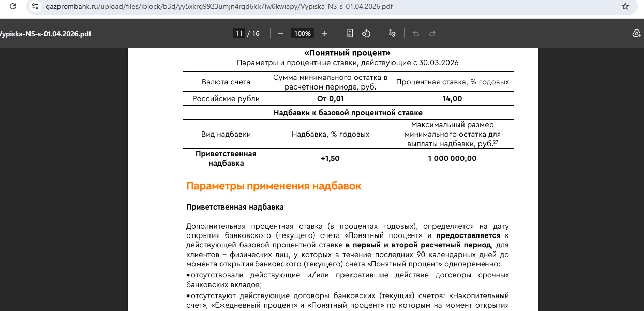Click the "Параметры применения надбавок" orange heading
This screenshot has width=644, height=311.
(274, 186)
